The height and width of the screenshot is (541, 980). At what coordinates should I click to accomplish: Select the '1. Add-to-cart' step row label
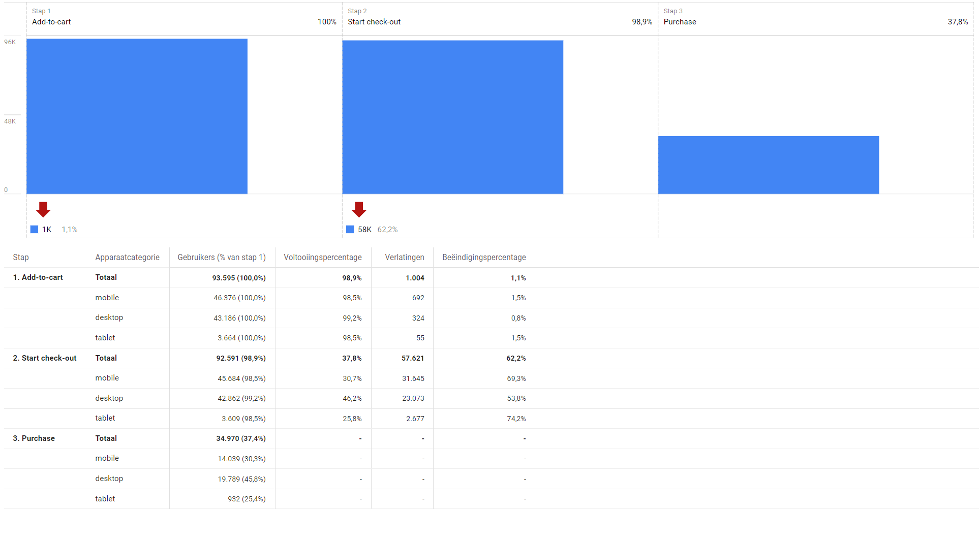38,277
